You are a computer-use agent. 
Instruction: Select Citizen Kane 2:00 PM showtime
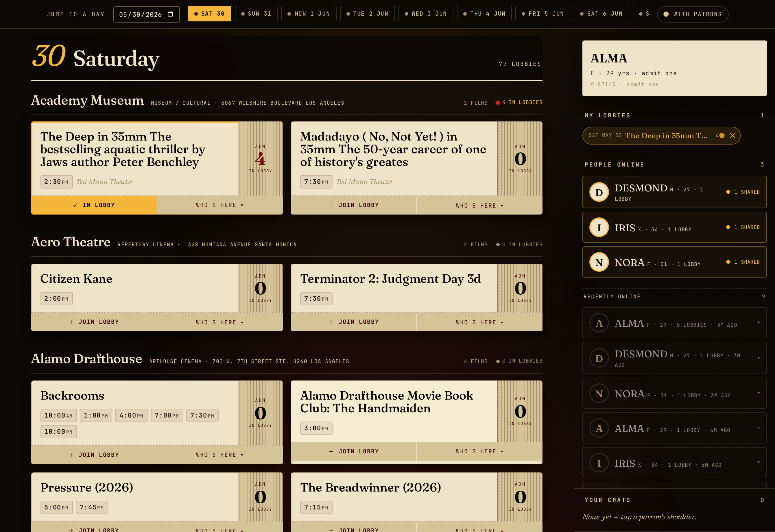pyautogui.click(x=56, y=299)
